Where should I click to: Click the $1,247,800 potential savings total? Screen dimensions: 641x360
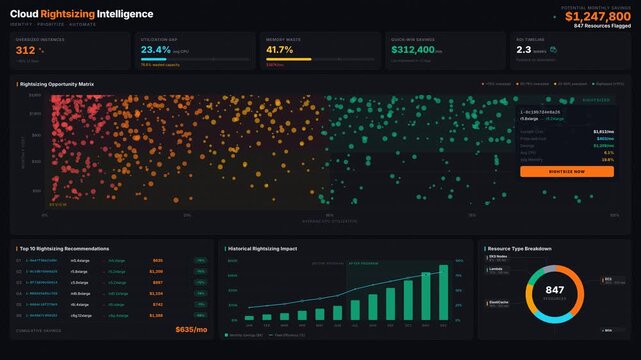598,16
